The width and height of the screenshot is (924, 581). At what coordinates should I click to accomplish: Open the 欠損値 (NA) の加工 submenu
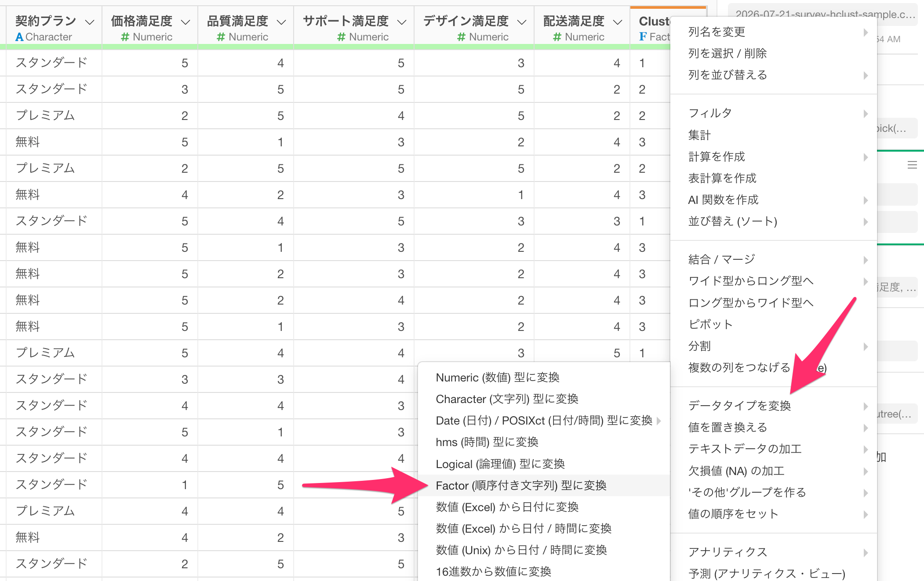point(774,471)
